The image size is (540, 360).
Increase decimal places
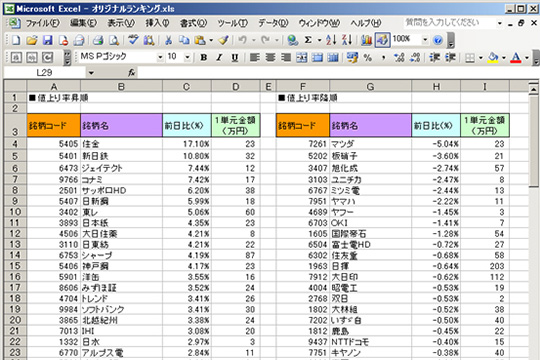click(x=399, y=58)
